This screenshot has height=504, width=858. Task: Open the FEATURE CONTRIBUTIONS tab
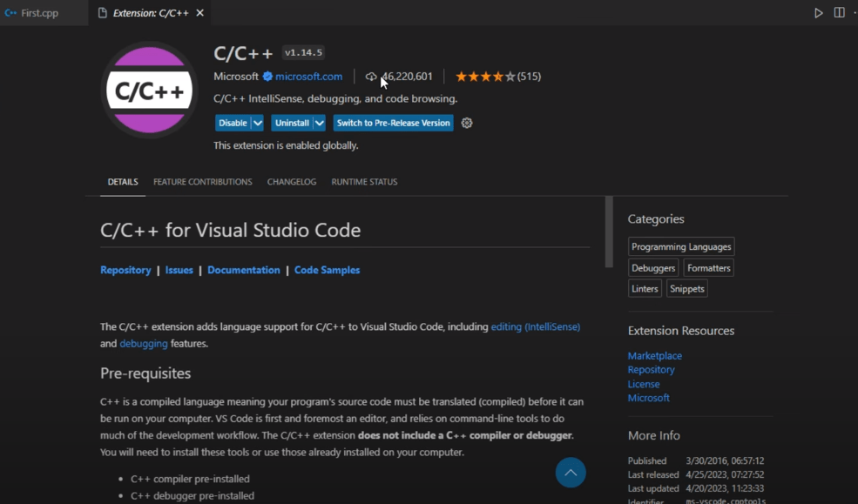coord(202,182)
